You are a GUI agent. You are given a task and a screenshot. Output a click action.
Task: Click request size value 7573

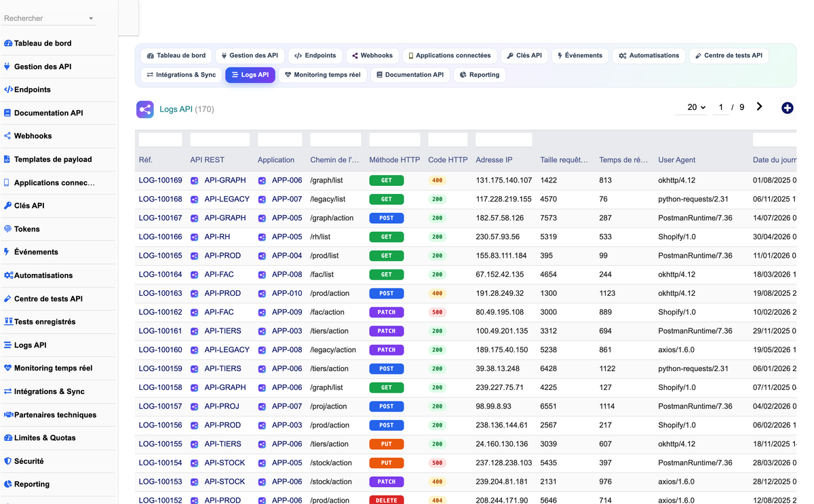click(549, 218)
